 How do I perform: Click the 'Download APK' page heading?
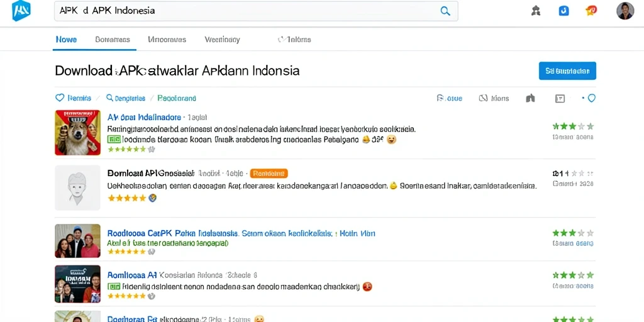pos(177,70)
